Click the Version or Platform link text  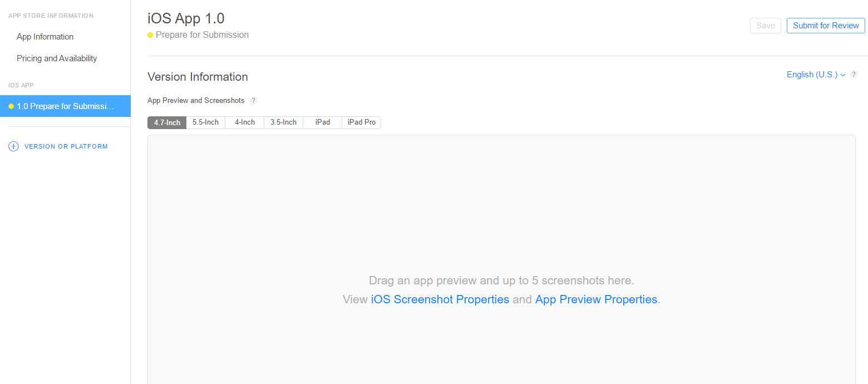(66, 146)
